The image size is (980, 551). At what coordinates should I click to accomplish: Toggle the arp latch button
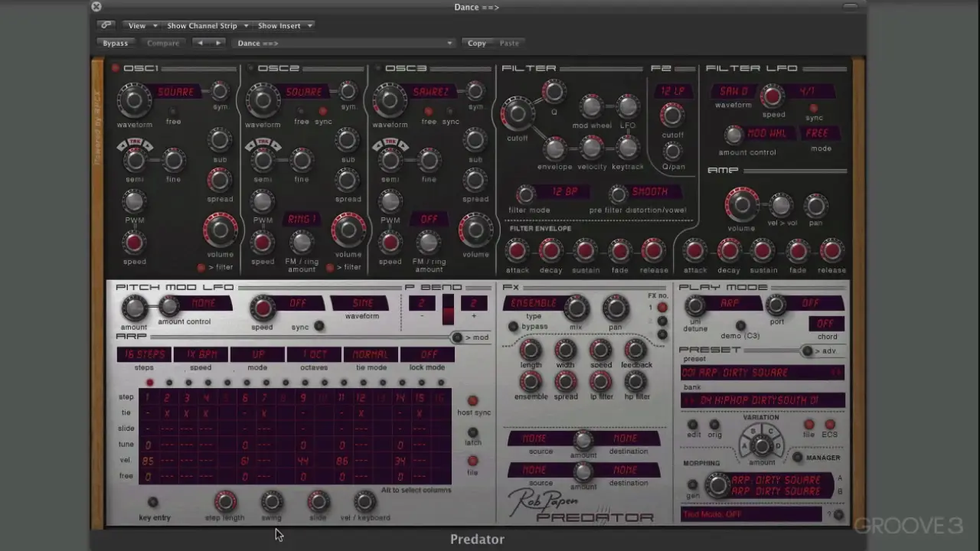[472, 432]
